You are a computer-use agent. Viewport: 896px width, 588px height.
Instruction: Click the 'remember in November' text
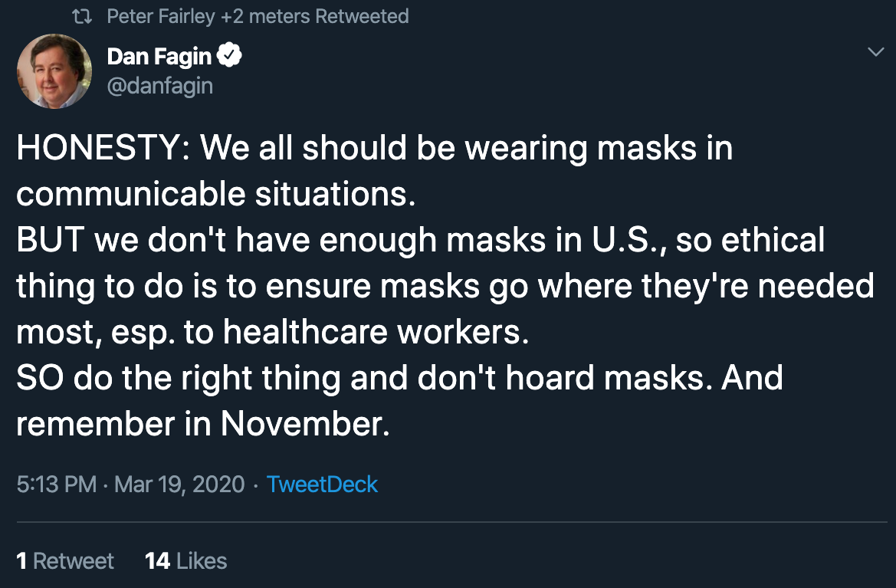[202, 424]
